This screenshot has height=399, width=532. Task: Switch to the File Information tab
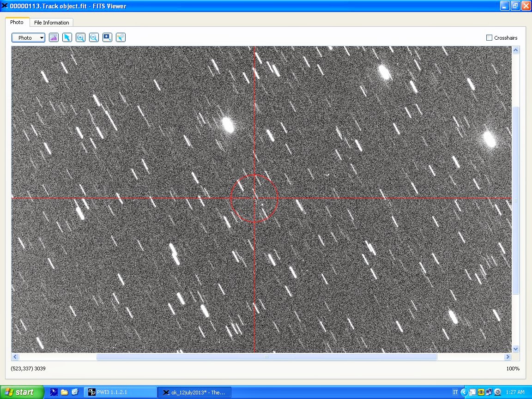51,23
